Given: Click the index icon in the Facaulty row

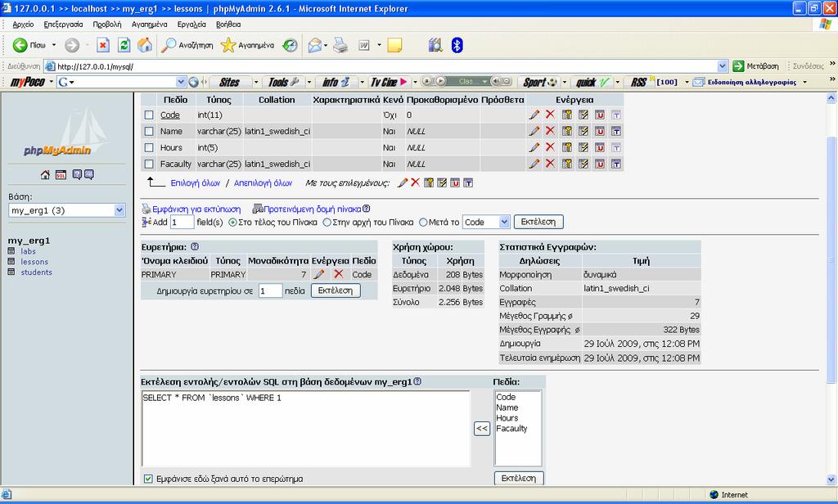Looking at the screenshot, I should 583,164.
